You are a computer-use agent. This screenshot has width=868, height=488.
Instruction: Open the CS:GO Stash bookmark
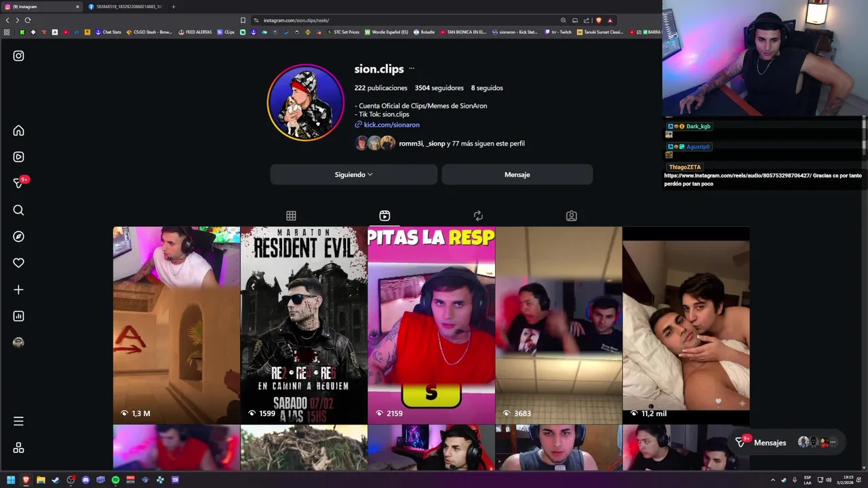pyautogui.click(x=149, y=32)
